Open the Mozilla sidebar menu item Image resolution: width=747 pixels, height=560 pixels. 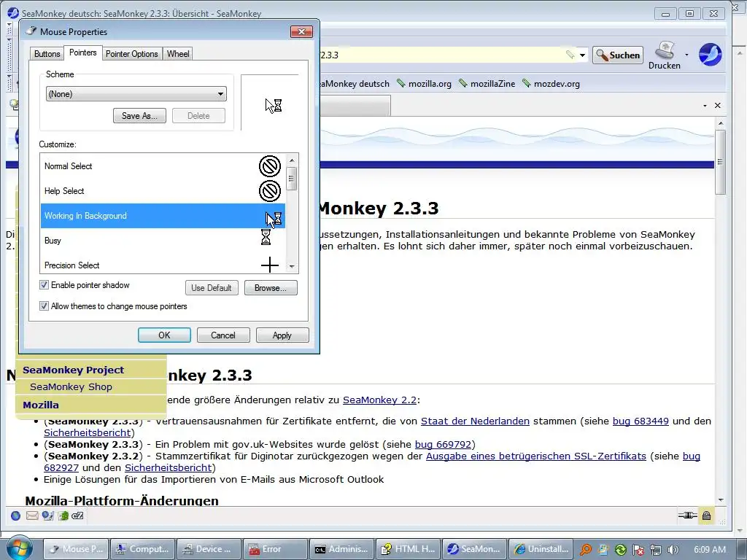[41, 405]
